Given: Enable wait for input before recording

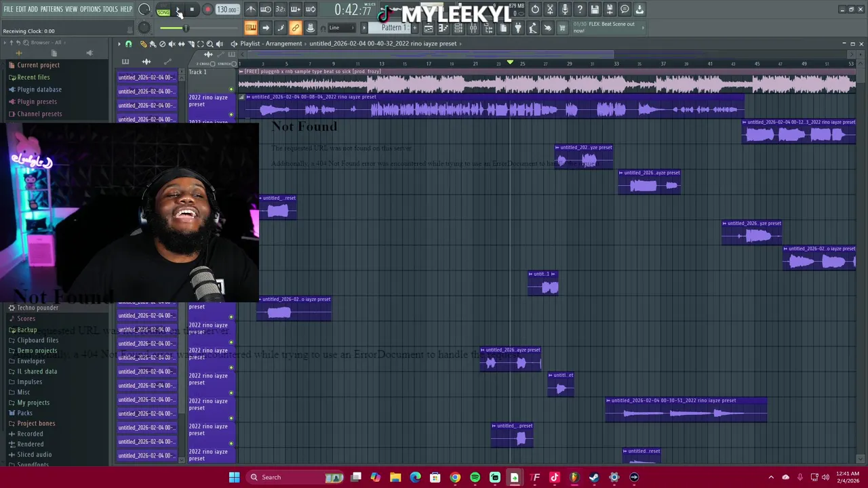Looking at the screenshot, I should pos(265,9).
